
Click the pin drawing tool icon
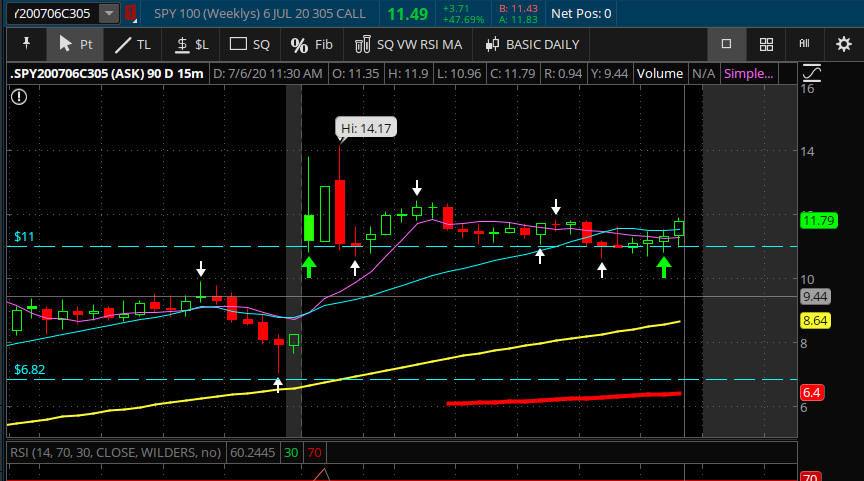point(25,44)
